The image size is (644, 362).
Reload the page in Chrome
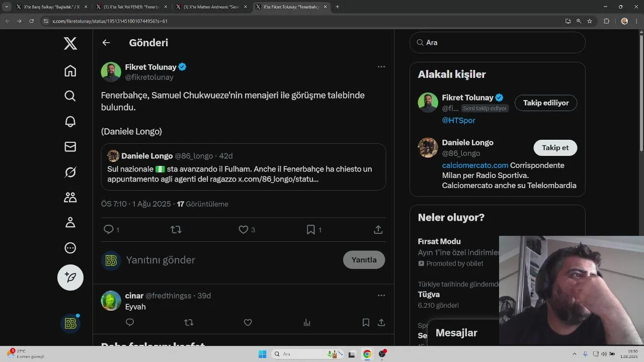pyautogui.click(x=31, y=21)
